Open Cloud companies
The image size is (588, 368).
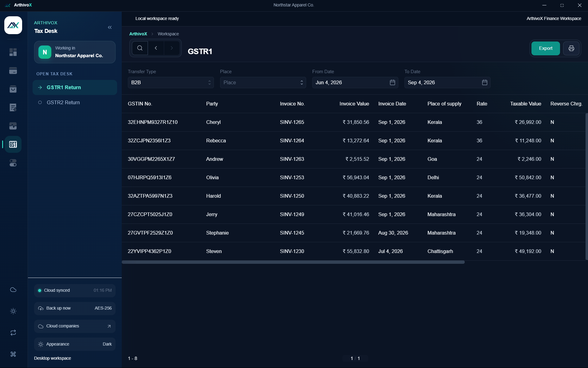point(75,326)
